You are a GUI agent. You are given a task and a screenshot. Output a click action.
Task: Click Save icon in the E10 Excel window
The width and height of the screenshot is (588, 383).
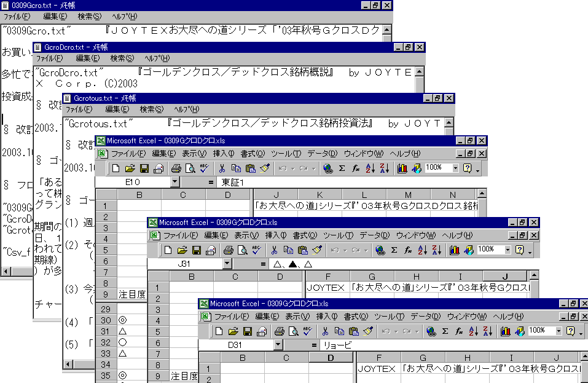pyautogui.click(x=144, y=168)
